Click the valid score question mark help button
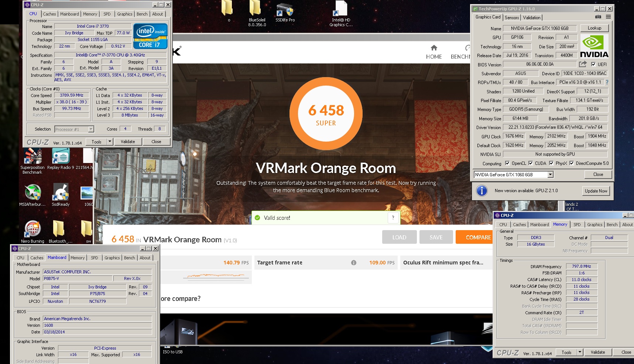This screenshot has height=364, width=634. (393, 218)
